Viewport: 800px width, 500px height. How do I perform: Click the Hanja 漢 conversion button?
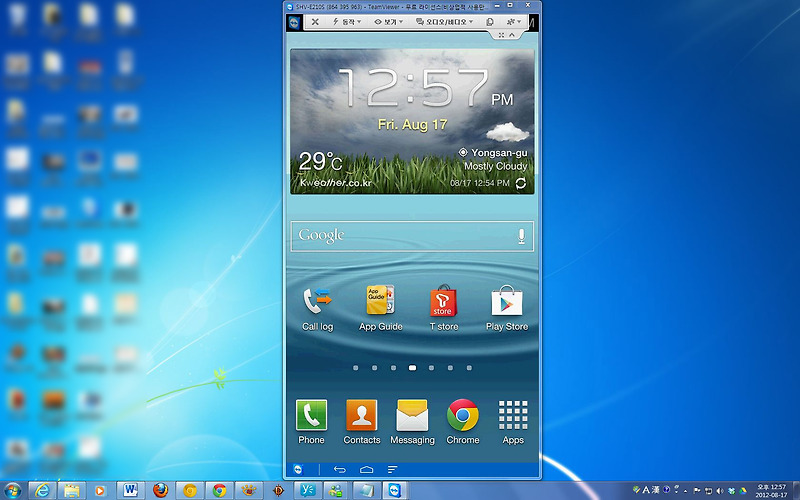click(x=655, y=490)
